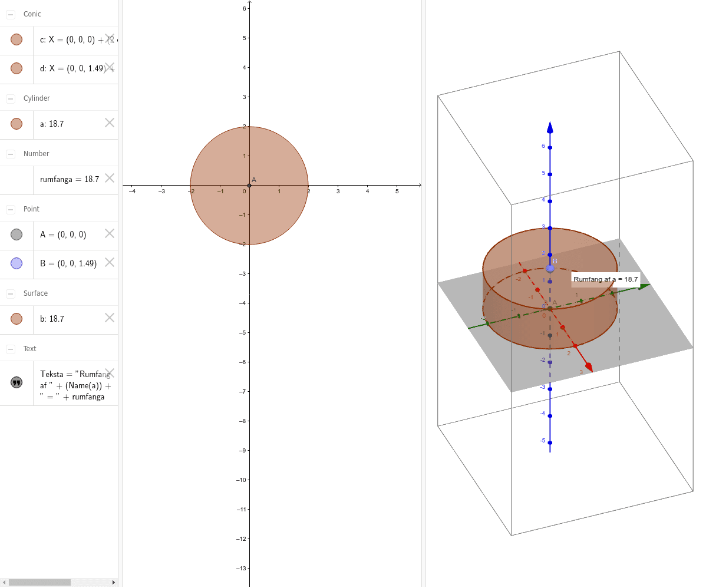Click the Rumfang af a = 18.7 label

click(605, 279)
